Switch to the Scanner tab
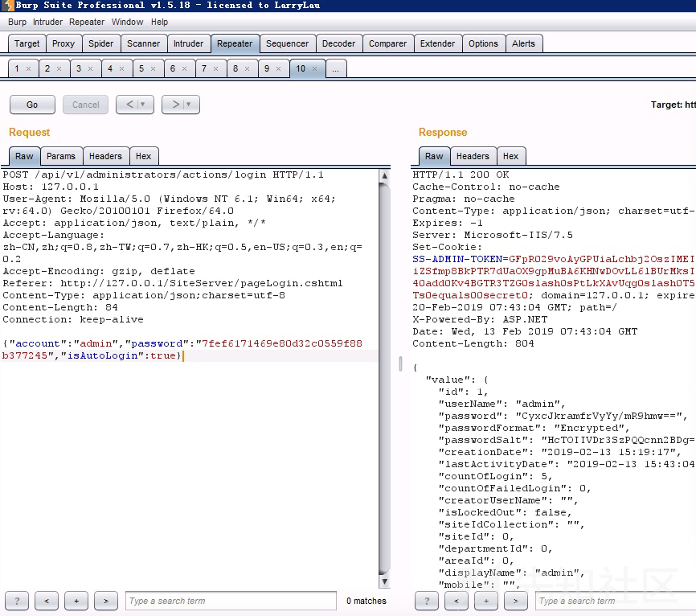The image size is (696, 616). tap(143, 43)
